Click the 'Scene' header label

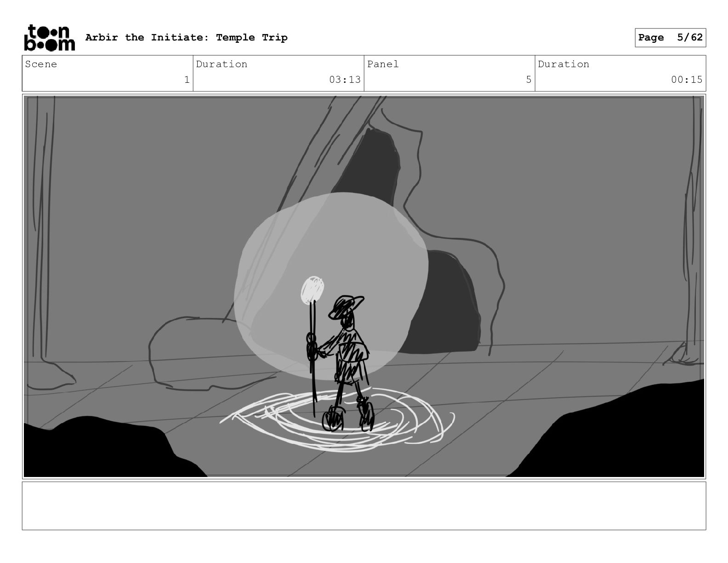coord(41,64)
